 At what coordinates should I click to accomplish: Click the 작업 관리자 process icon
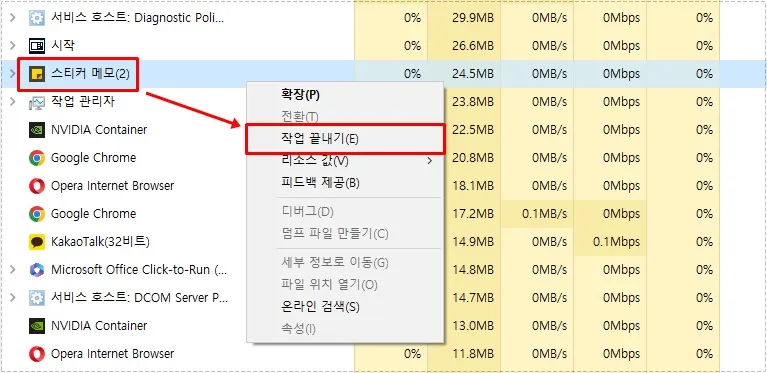pos(37,102)
